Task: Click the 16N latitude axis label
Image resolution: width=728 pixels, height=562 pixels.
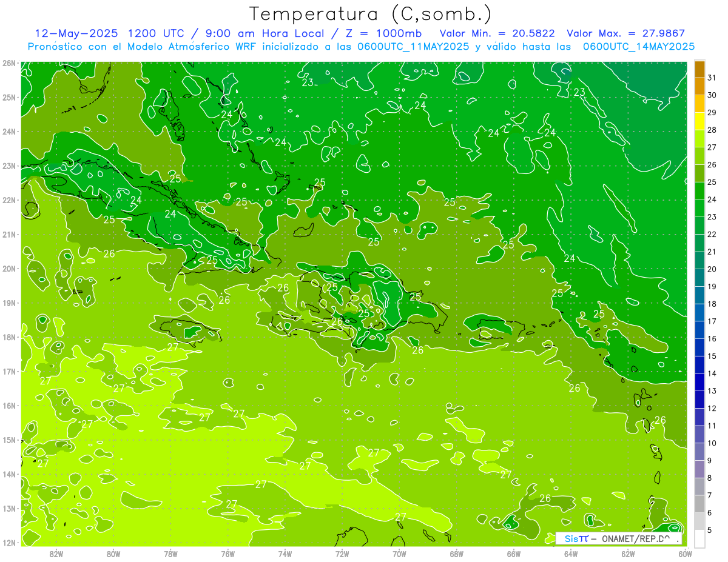Action: pos(8,405)
